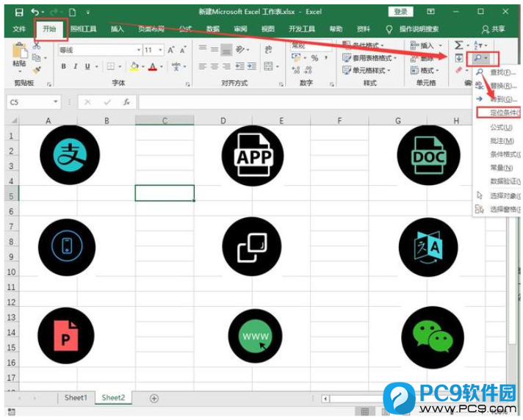The height and width of the screenshot is (420, 523).
Task: Click the Format Painter brush icon
Action: [x=36, y=70]
